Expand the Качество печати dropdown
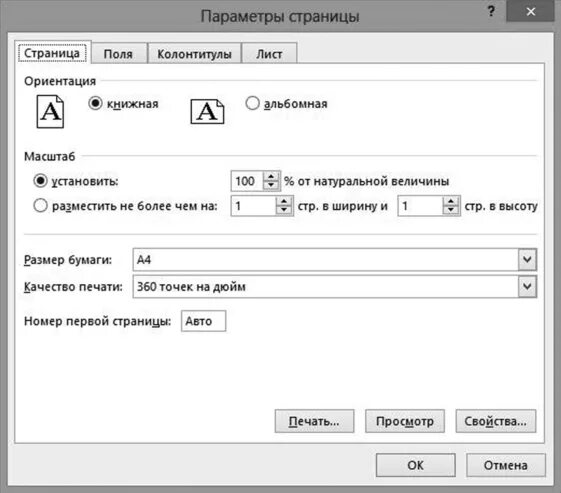This screenshot has width=561, height=493. coord(527,287)
